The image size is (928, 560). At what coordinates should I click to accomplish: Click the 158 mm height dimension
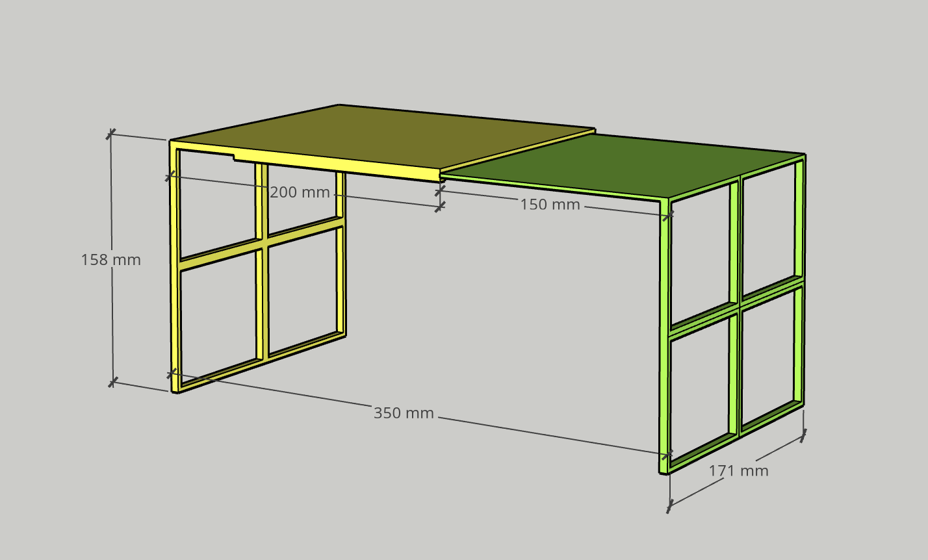[110, 260]
